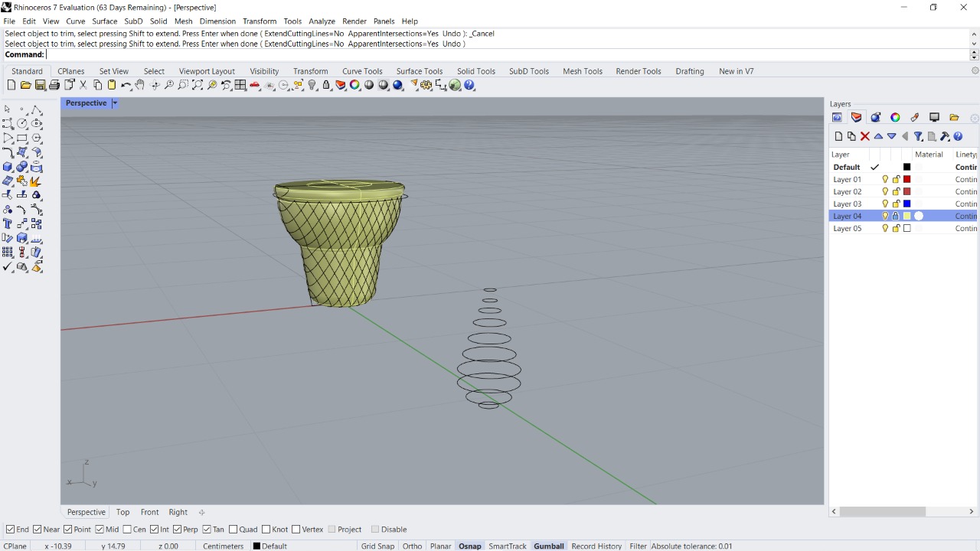Click SmartTrack in status bar
The width and height of the screenshot is (980, 551).
tap(508, 546)
